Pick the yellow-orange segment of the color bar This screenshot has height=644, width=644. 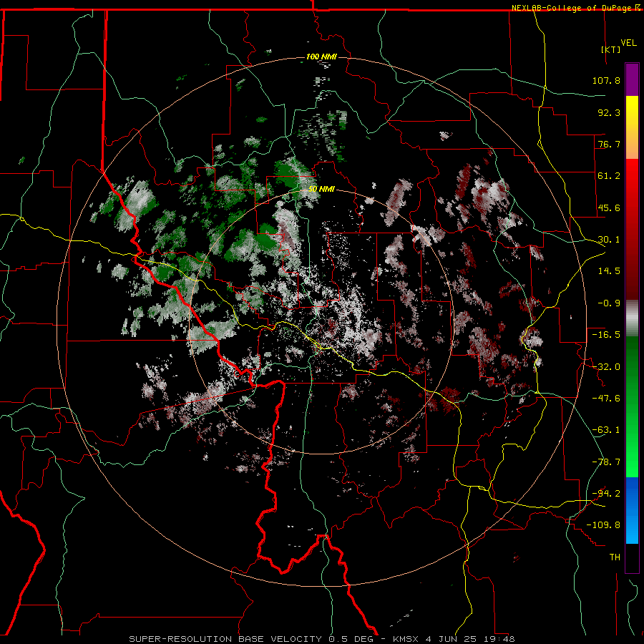pyautogui.click(x=632, y=127)
